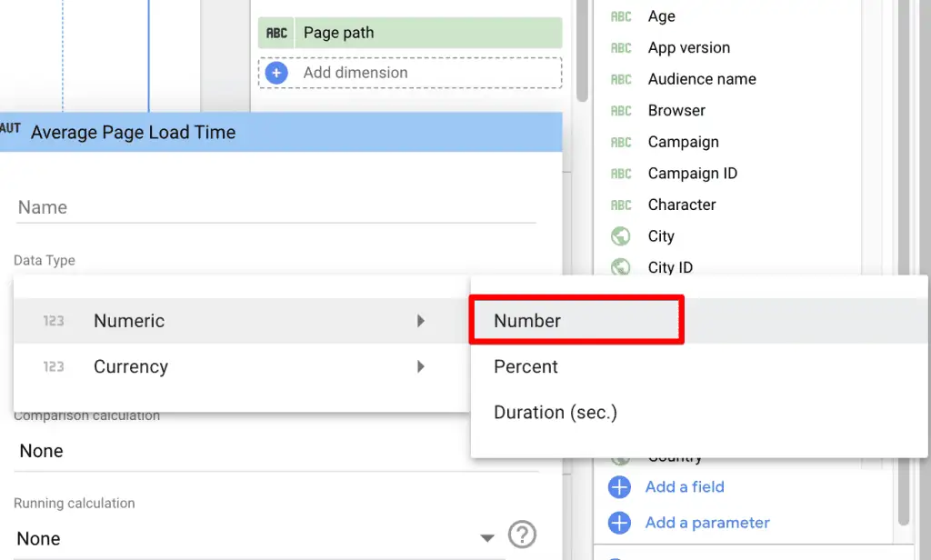This screenshot has width=931, height=560.
Task: Click the blue plus icon on Add dimension
Action: (x=275, y=73)
